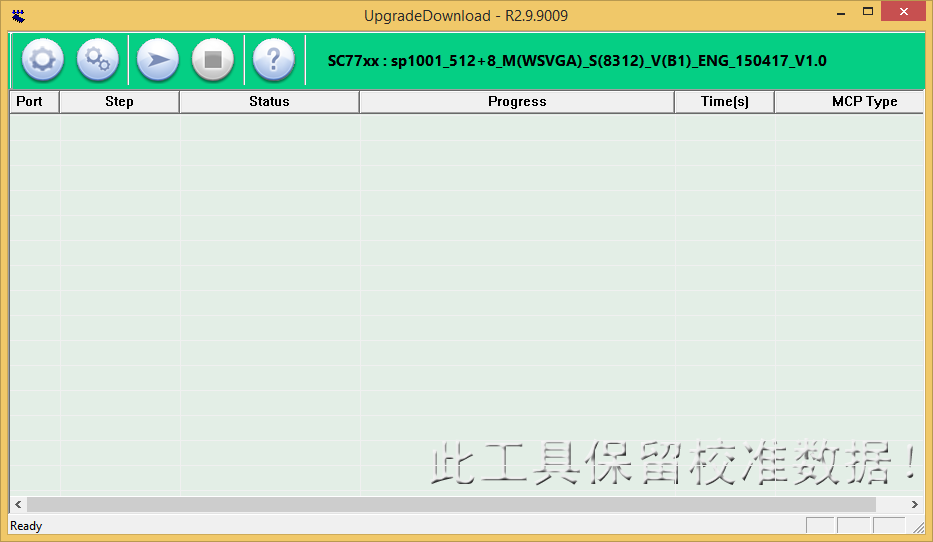Click the horizontal scrollbar thumb
The image size is (933, 542).
click(450, 505)
